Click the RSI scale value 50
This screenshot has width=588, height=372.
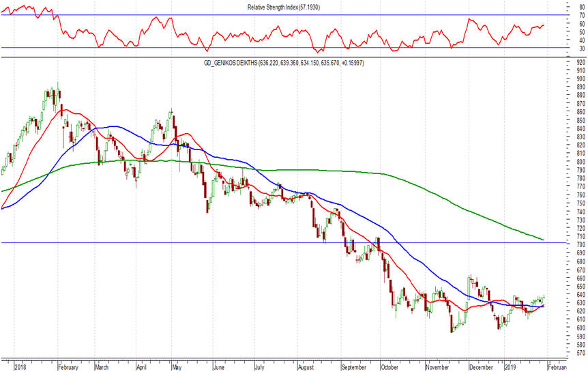point(583,32)
